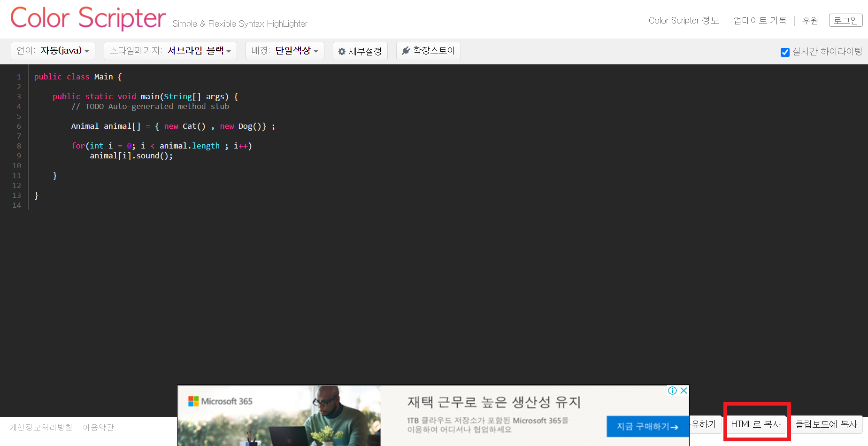The image size is (868, 446).
Task: Click the 클립보드에 복사 button
Action: click(826, 424)
